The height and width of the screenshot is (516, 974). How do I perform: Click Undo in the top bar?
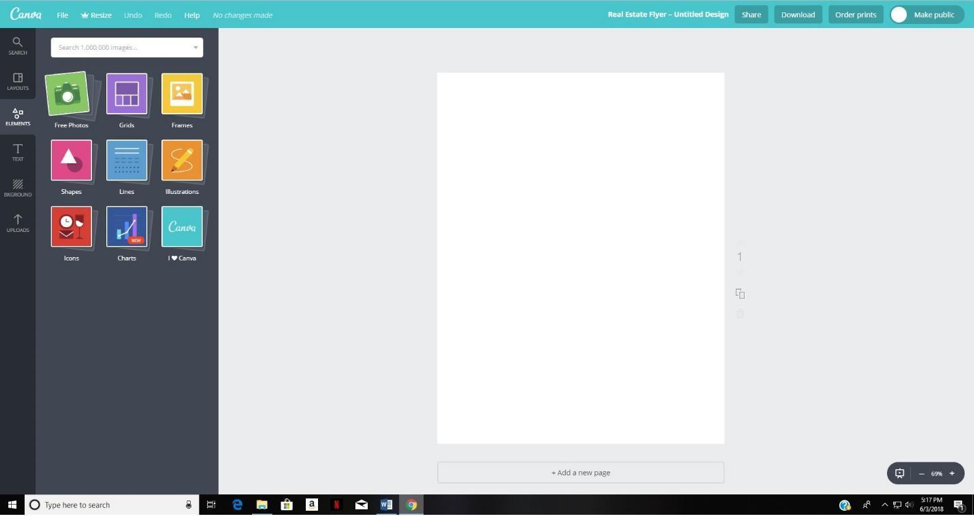tap(133, 15)
